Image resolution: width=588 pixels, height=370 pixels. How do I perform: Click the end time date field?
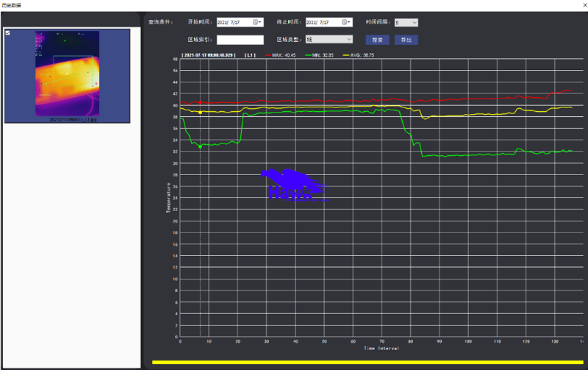coord(322,23)
